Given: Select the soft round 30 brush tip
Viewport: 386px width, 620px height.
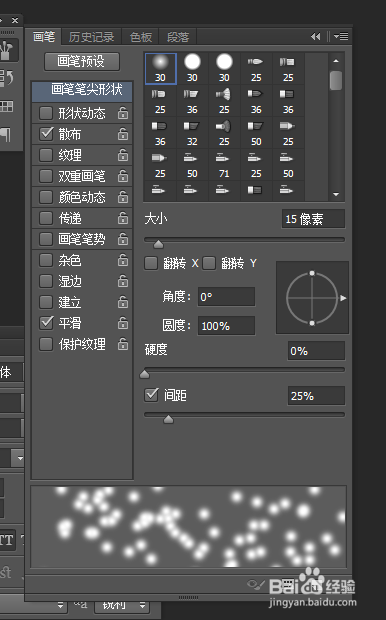Looking at the screenshot, I should 161,68.
